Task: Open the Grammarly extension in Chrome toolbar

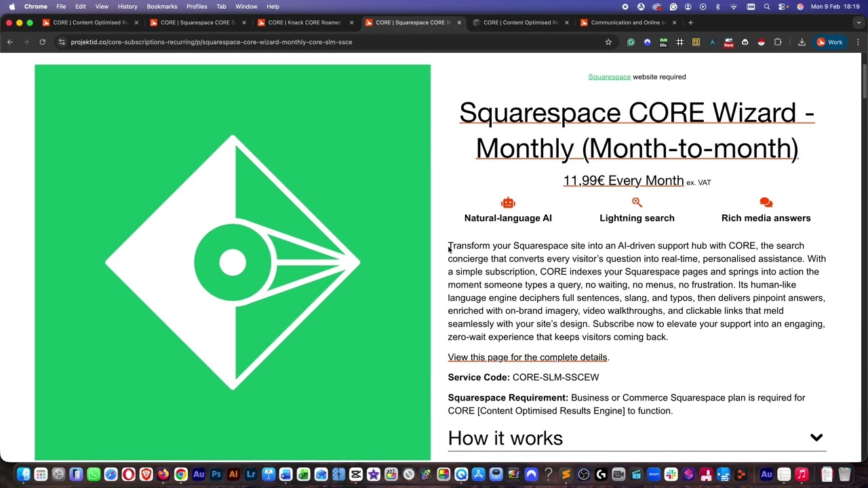Action: click(631, 42)
